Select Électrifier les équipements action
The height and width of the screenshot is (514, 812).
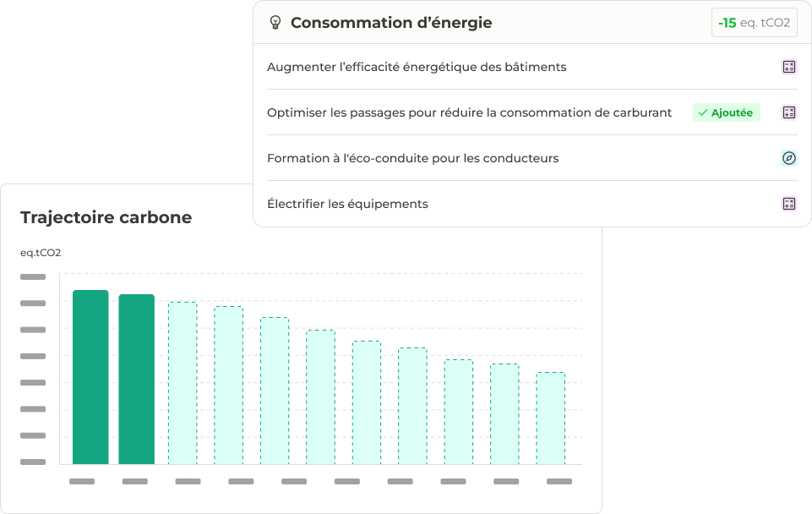[347, 204]
